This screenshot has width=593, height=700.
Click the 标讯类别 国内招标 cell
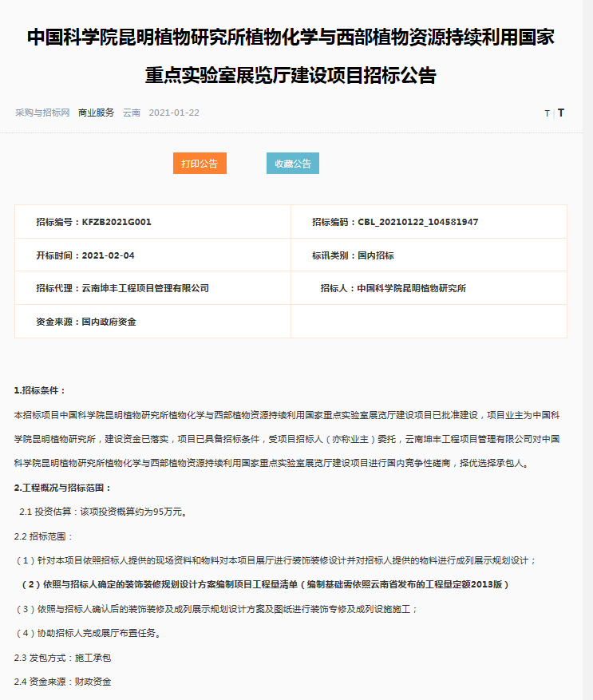tap(353, 255)
